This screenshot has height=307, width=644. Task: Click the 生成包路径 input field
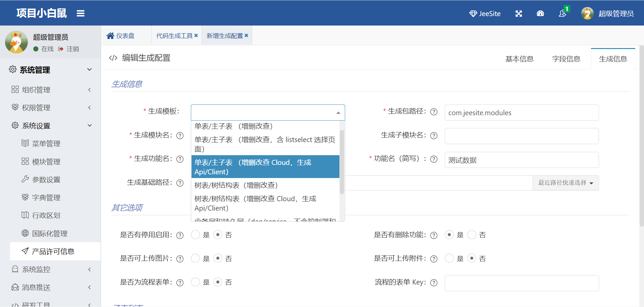(522, 113)
